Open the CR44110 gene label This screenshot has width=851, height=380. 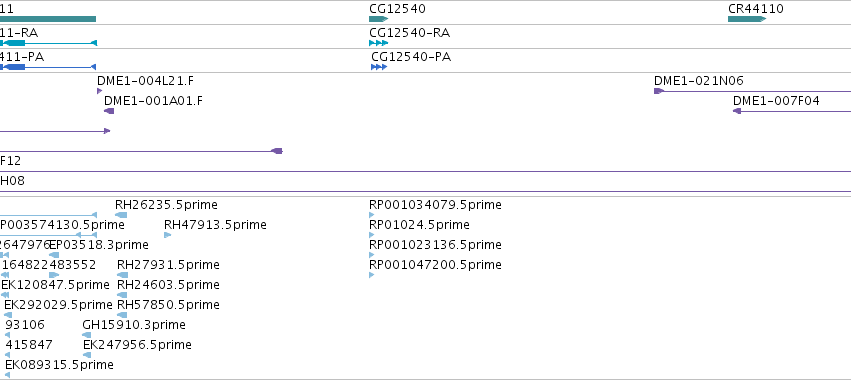click(x=756, y=9)
